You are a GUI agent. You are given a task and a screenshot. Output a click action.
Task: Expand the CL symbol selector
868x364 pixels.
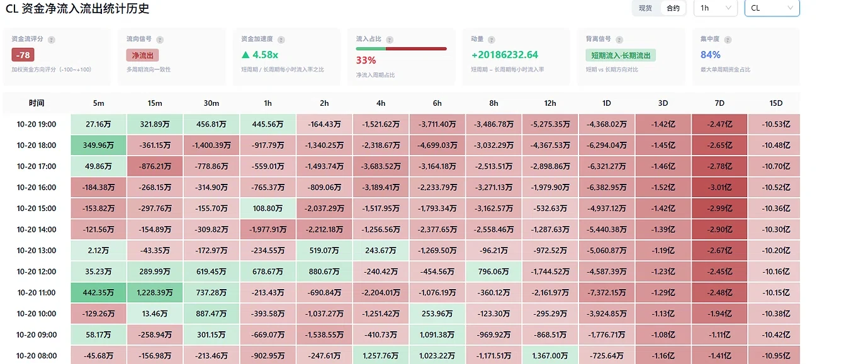tap(772, 8)
